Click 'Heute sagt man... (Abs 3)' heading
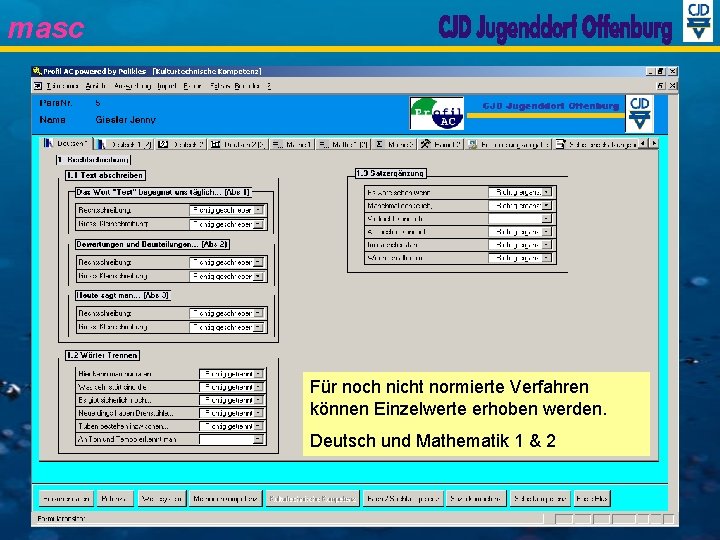This screenshot has height=540, width=720. (x=123, y=295)
